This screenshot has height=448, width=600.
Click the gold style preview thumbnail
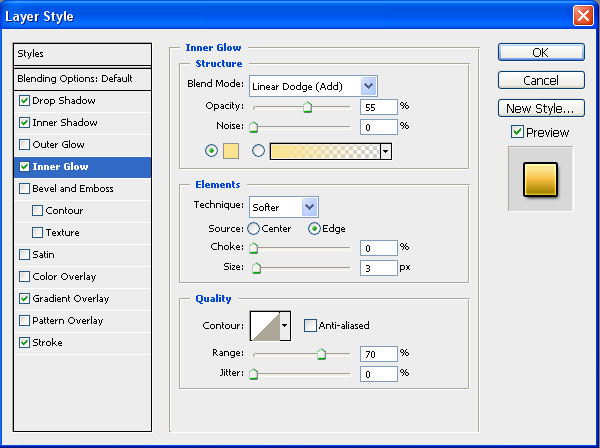pos(540,179)
